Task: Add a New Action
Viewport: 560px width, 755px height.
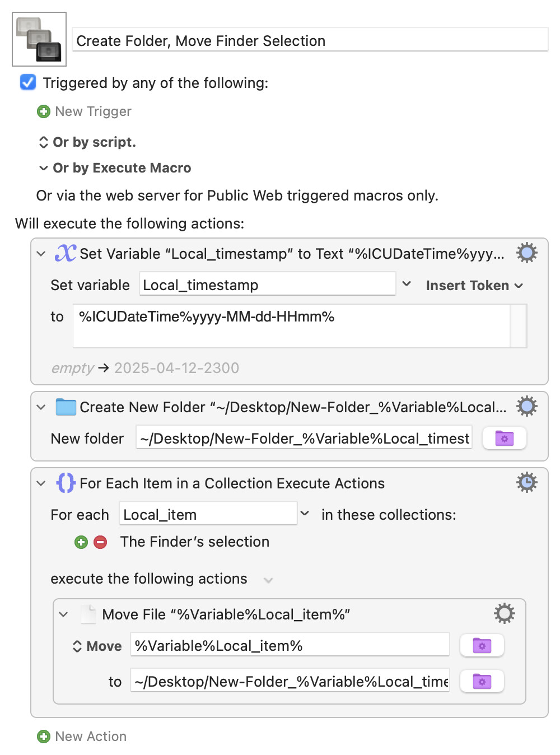Action: tap(82, 737)
